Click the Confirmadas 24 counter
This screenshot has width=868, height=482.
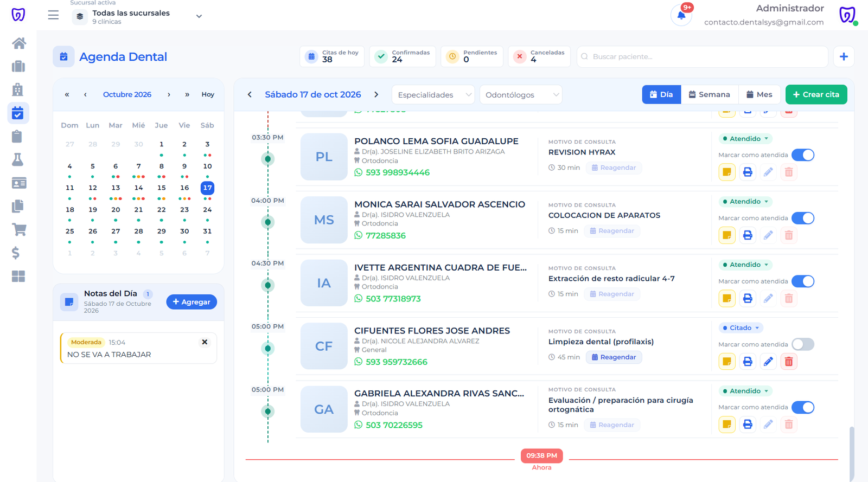(403, 56)
